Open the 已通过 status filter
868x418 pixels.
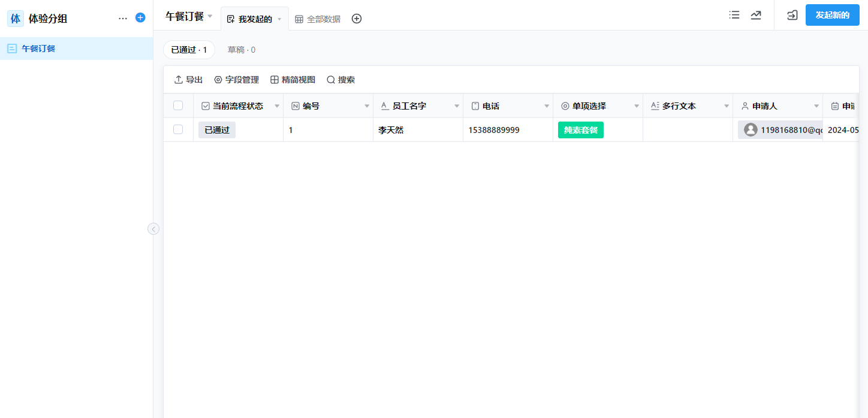189,50
